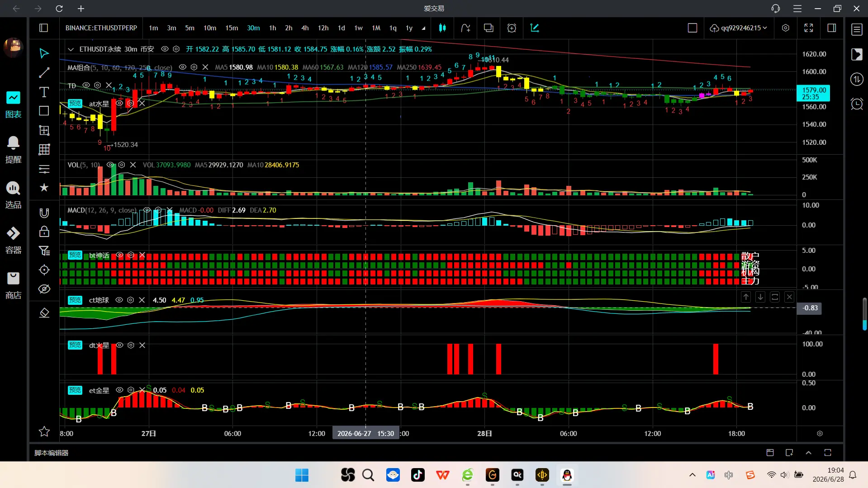Click the fullscreen chart icon
Viewport: 868px width, 488px height.
coord(809,28)
